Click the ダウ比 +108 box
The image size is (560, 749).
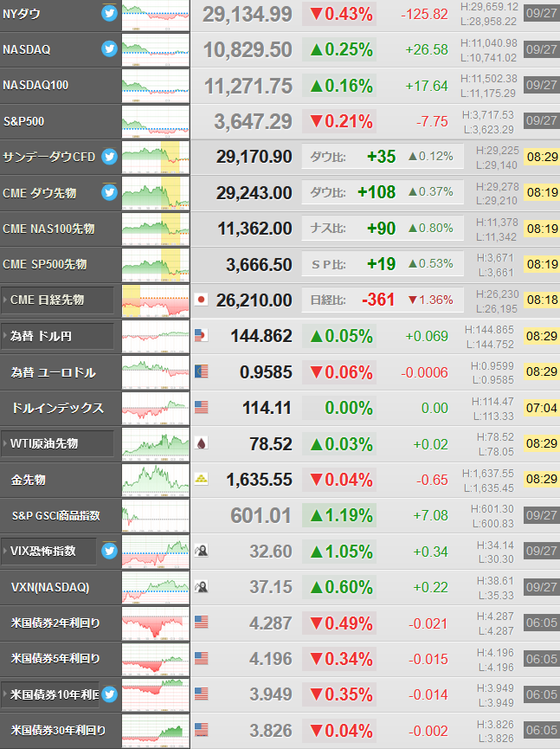(383, 192)
